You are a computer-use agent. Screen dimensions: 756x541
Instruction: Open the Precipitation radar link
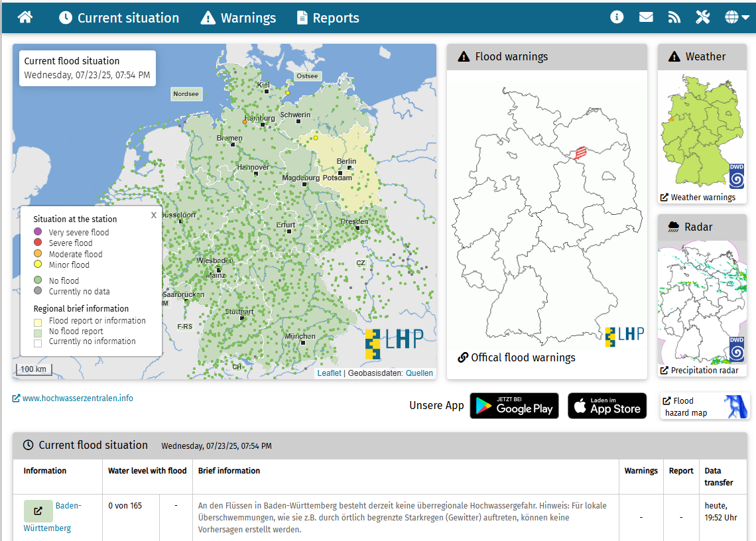[702, 370]
